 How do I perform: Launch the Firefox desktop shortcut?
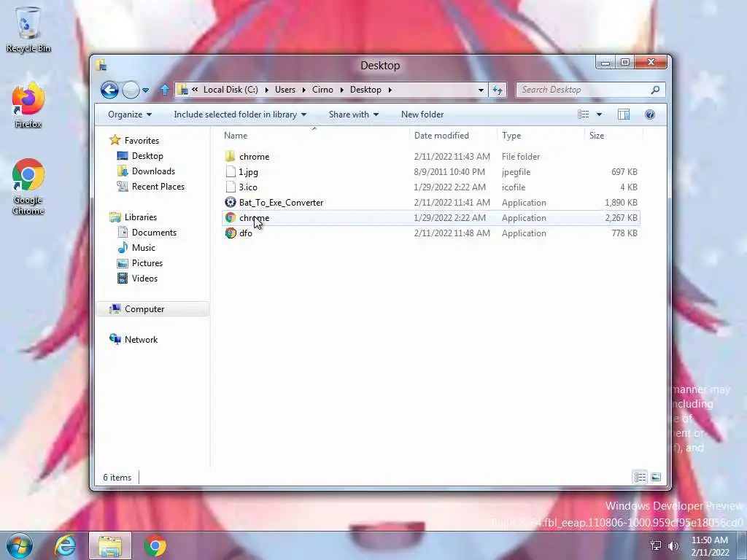tap(28, 105)
